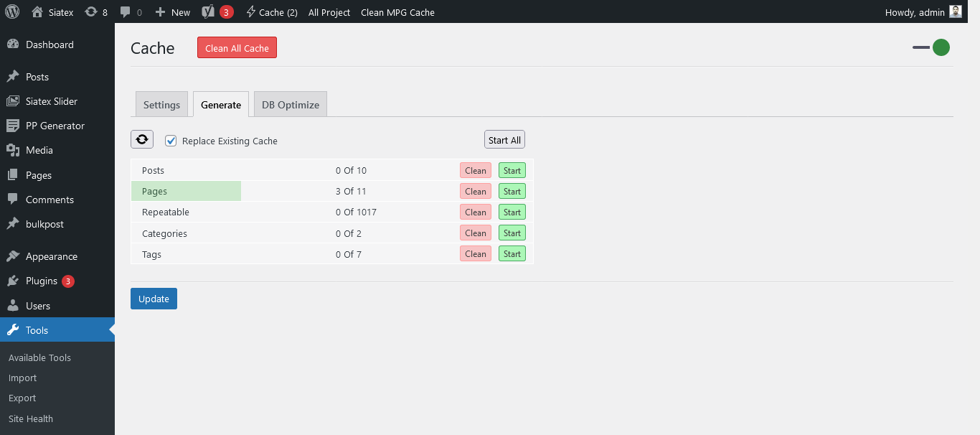The width and height of the screenshot is (980, 435).
Task: Click the cache refresh icon beside the checkbox
Action: click(141, 139)
